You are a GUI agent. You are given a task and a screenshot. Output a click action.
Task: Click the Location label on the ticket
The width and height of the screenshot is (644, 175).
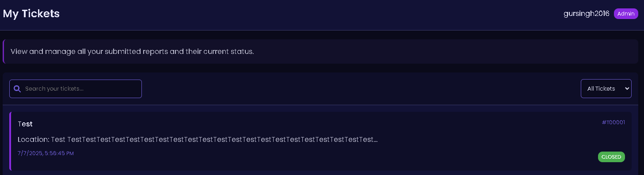point(34,140)
